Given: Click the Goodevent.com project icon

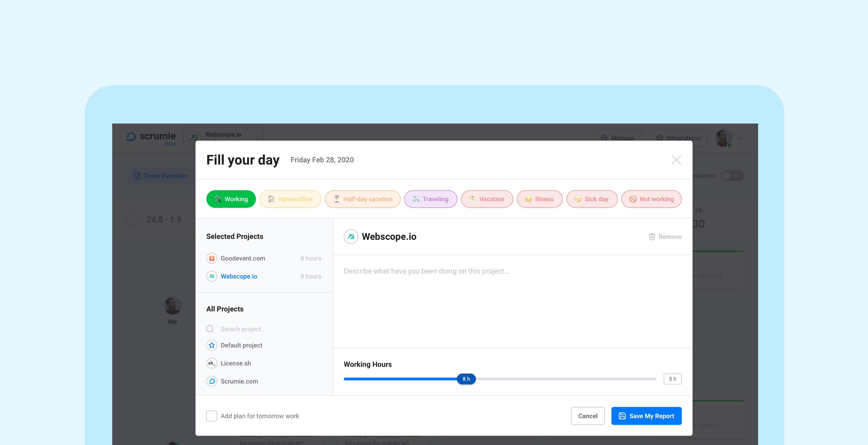Looking at the screenshot, I should (212, 258).
